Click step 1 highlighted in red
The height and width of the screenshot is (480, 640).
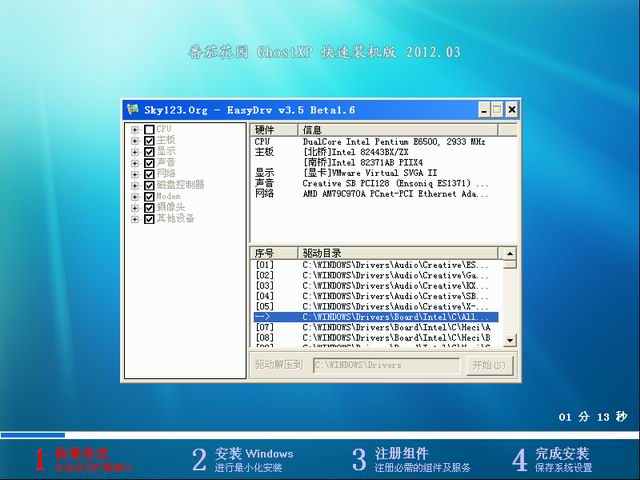[x=83, y=460]
